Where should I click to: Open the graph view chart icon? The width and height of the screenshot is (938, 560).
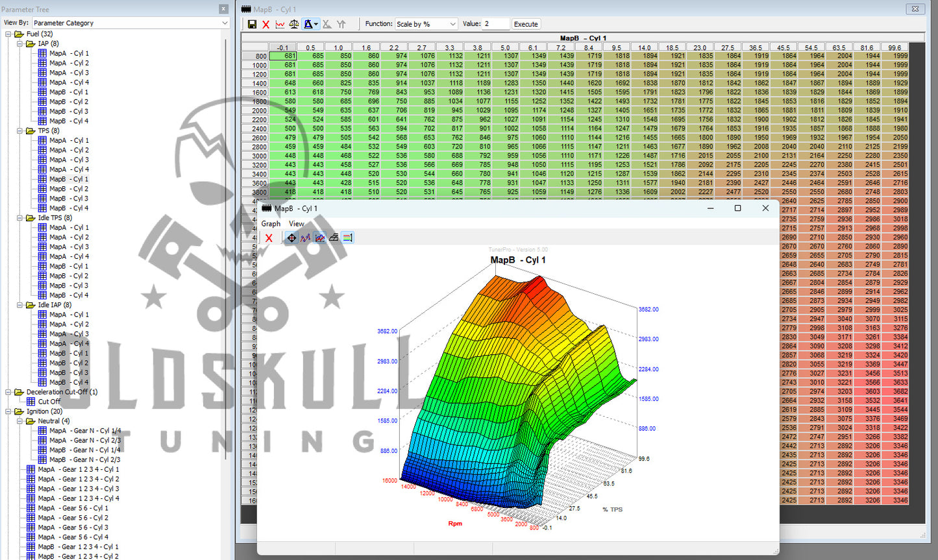(280, 24)
